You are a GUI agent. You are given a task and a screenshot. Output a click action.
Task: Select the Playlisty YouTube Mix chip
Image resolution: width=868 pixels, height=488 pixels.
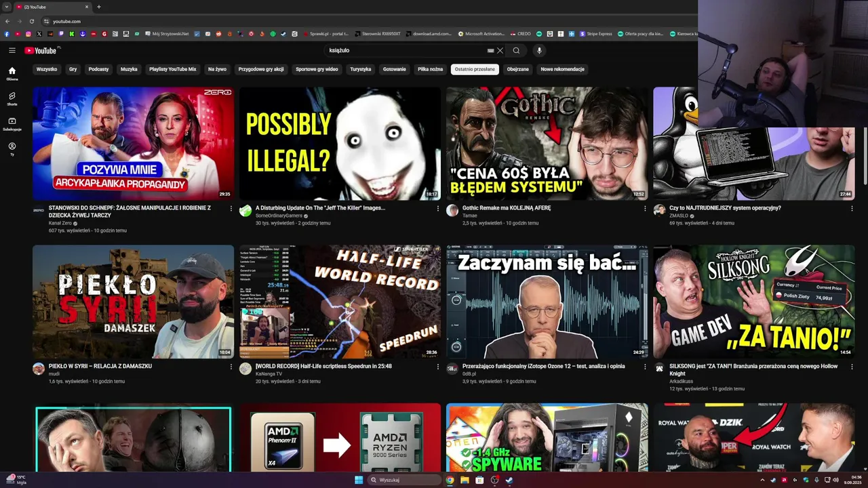tap(172, 69)
